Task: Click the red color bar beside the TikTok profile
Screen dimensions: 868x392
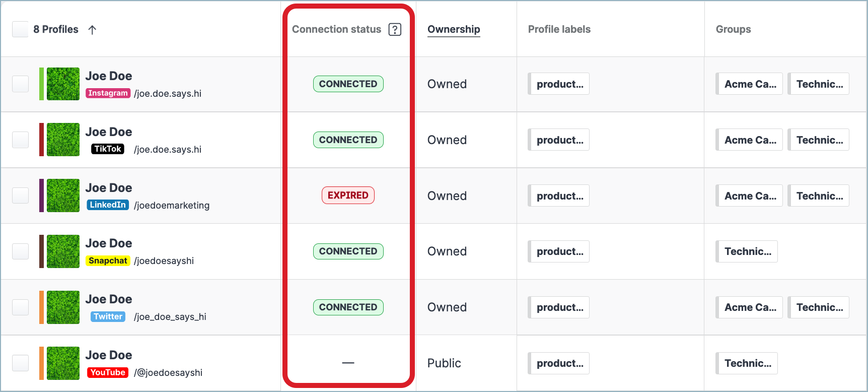Action: pos(42,140)
